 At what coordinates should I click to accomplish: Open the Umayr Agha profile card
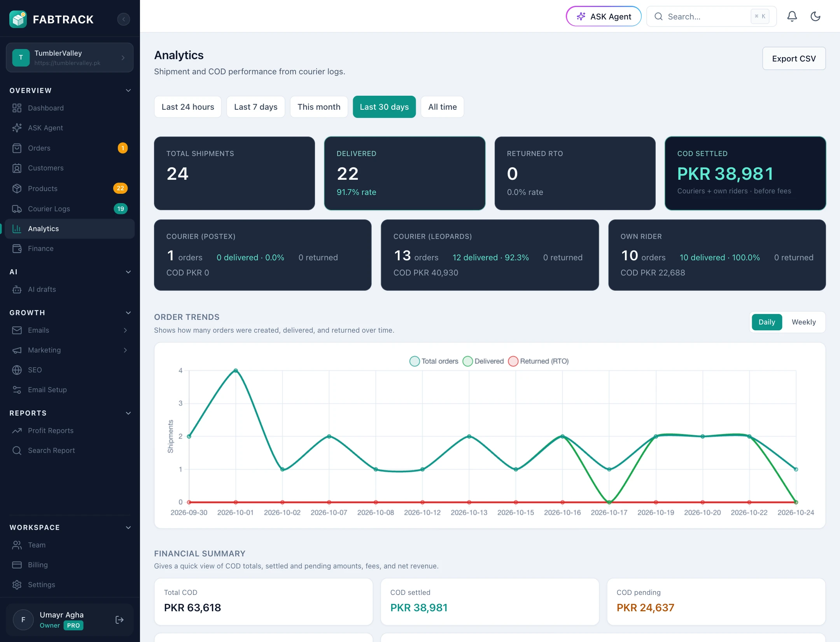(70, 619)
